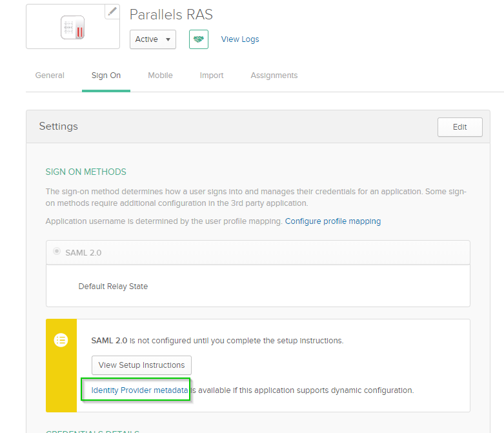Switch to the Assignments tab
The height and width of the screenshot is (433, 504).
[274, 76]
